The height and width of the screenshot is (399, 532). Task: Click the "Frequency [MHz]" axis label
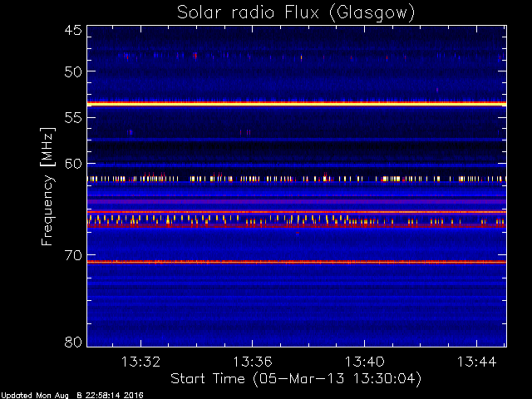pos(47,186)
